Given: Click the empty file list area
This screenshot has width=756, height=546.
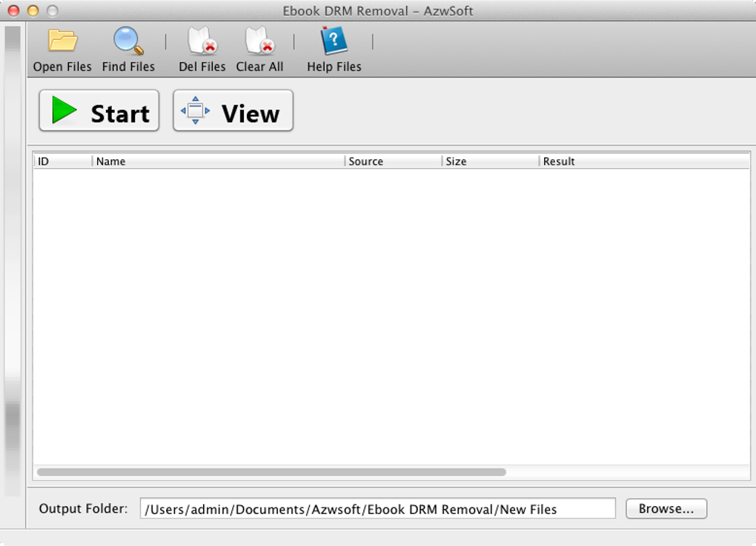Looking at the screenshot, I should tap(391, 316).
